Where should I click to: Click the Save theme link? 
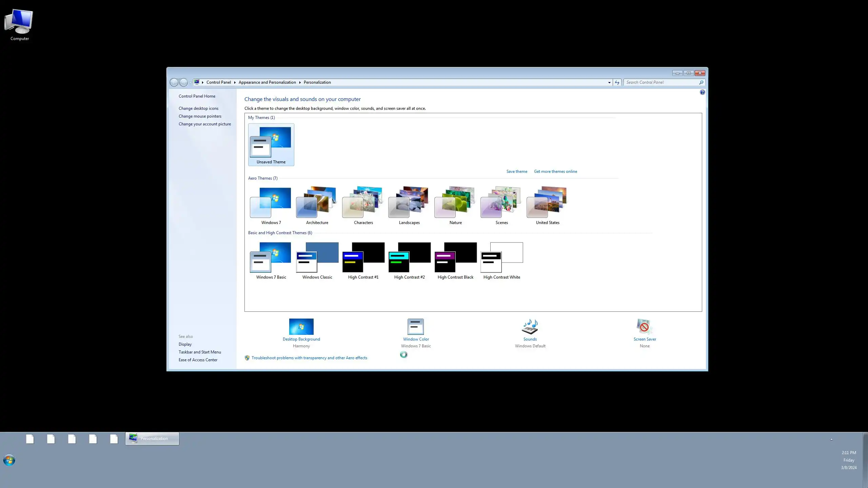coord(517,171)
